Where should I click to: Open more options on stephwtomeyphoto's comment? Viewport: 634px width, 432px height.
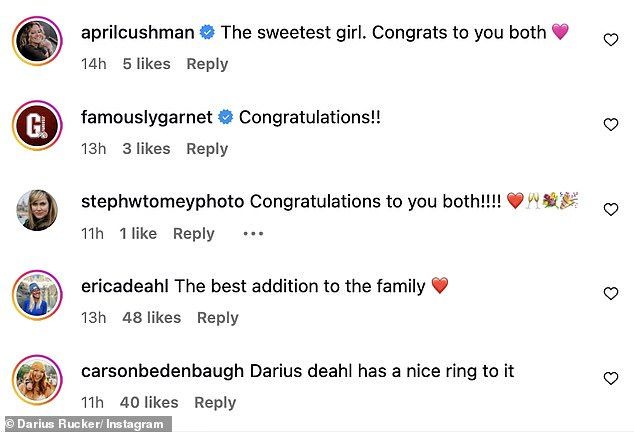(x=253, y=233)
